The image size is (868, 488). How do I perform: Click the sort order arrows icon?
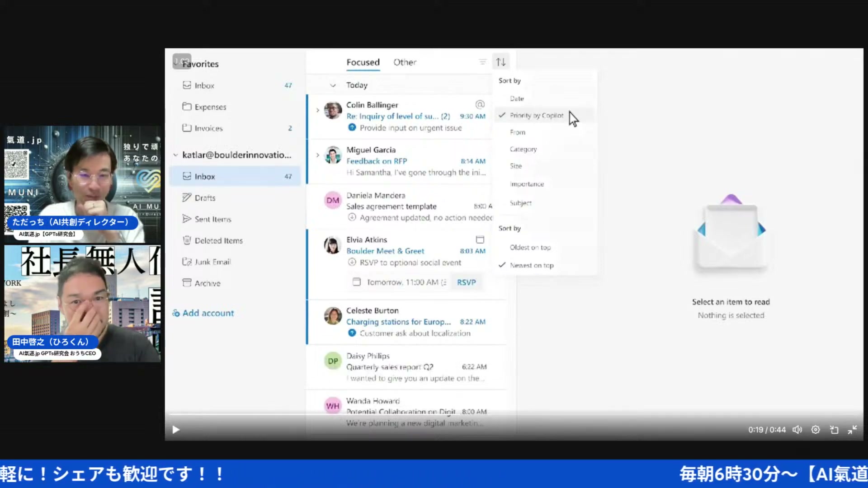point(500,62)
